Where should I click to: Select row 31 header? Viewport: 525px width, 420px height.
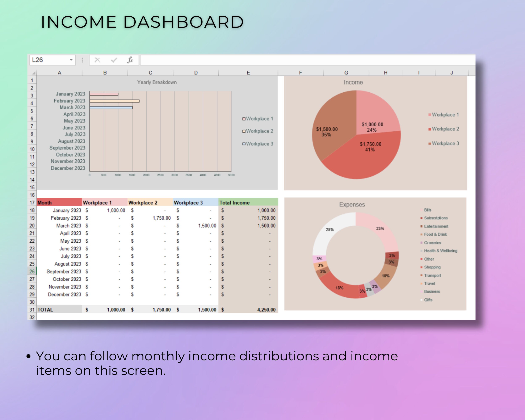pyautogui.click(x=32, y=310)
